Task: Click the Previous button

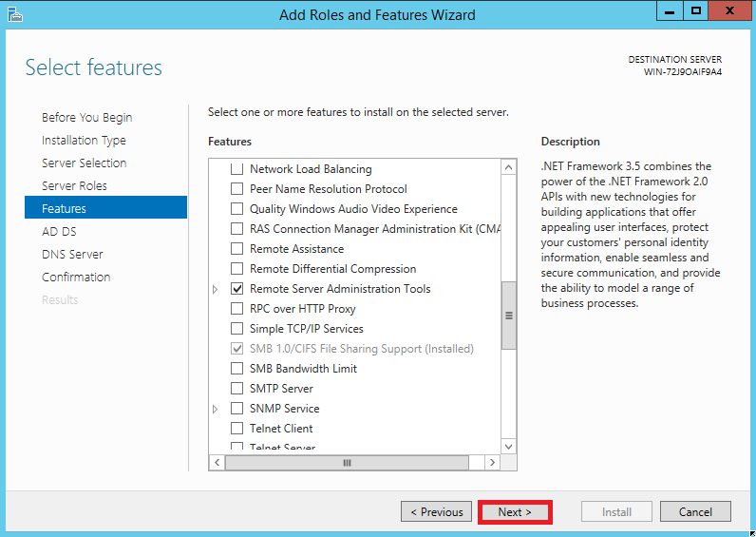Action: click(436, 512)
